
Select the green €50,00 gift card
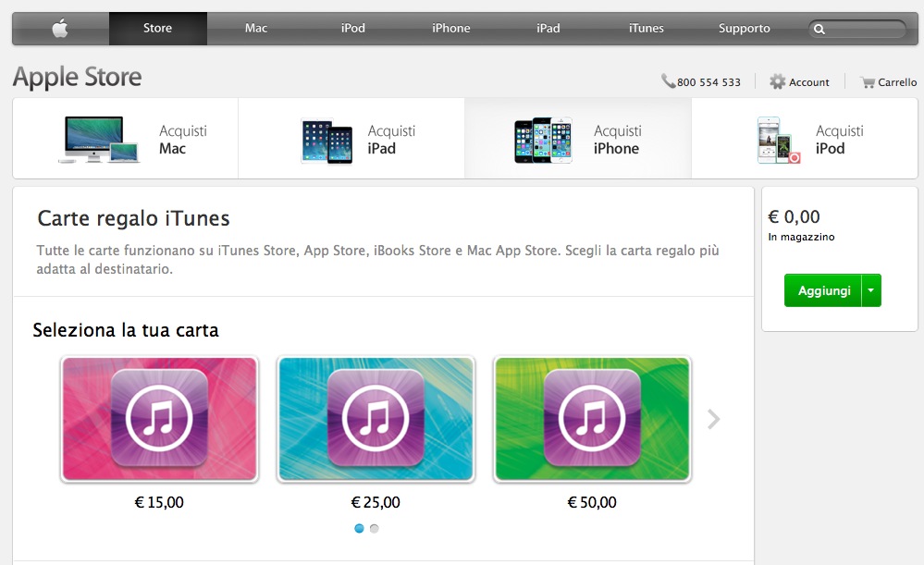pyautogui.click(x=592, y=419)
